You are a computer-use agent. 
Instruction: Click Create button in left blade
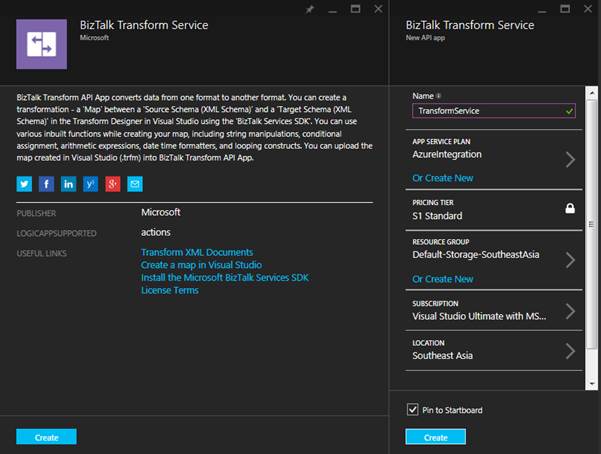(46, 437)
